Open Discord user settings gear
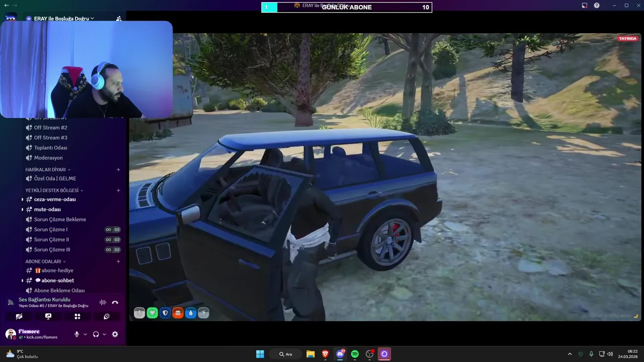Image resolution: width=644 pixels, height=362 pixels. click(115, 334)
